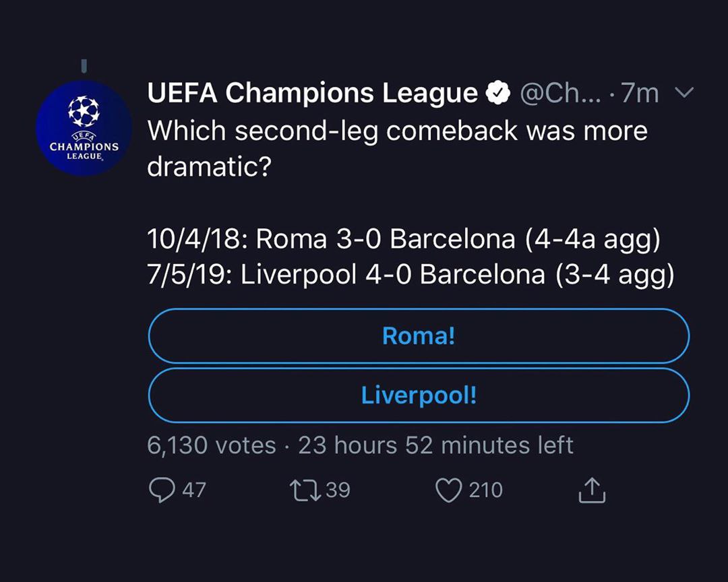View the 39 retweets count
728x582 pixels.
pyautogui.click(x=338, y=490)
